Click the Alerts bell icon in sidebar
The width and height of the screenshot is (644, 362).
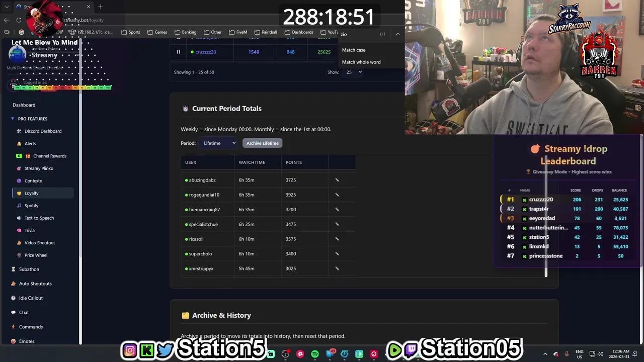pos(19,144)
